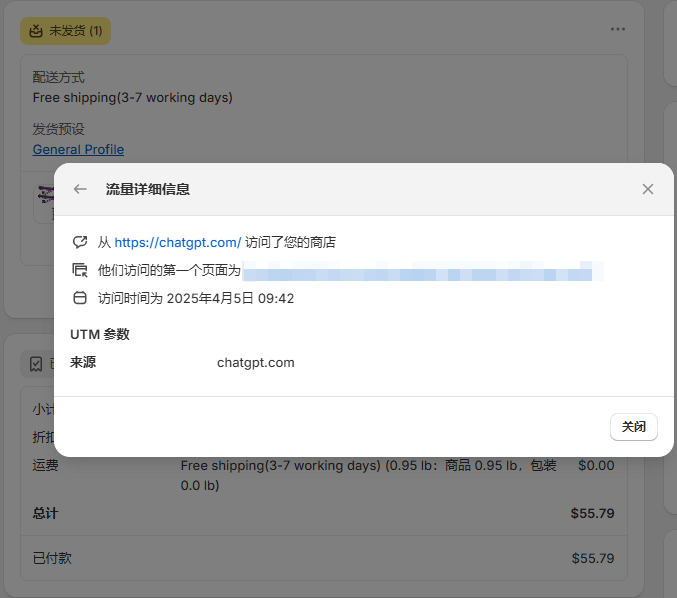Open the three-dot menu for unfulfilled card

coord(617,29)
